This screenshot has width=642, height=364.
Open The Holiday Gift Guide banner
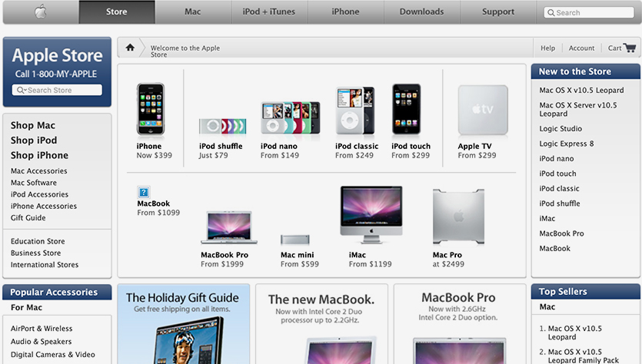point(184,324)
